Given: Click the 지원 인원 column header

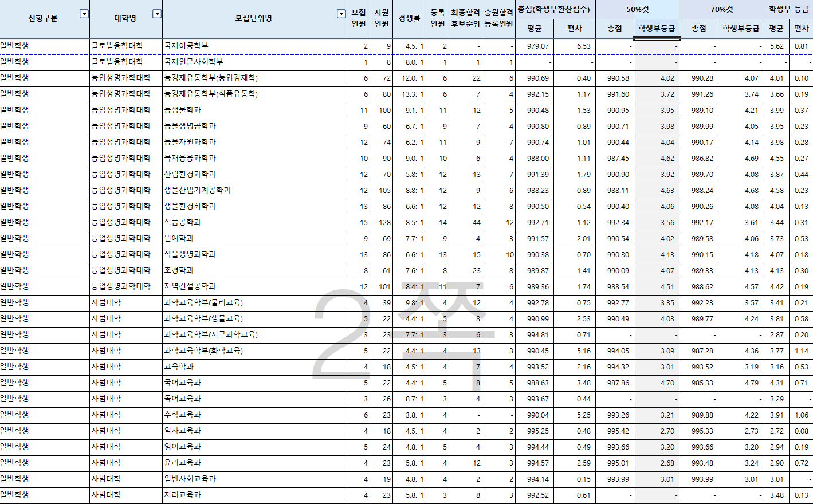Looking at the screenshot, I should (382, 19).
